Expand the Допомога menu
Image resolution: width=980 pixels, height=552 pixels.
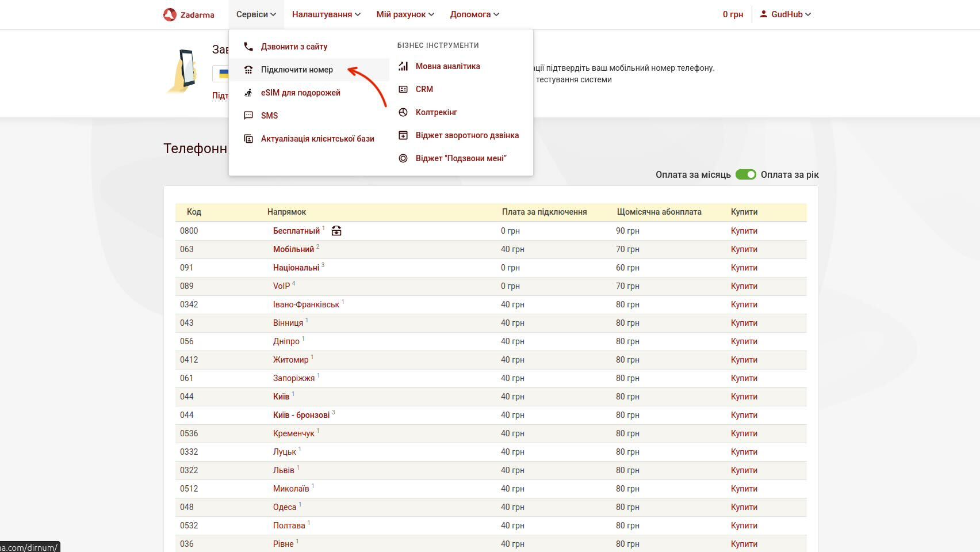[474, 14]
